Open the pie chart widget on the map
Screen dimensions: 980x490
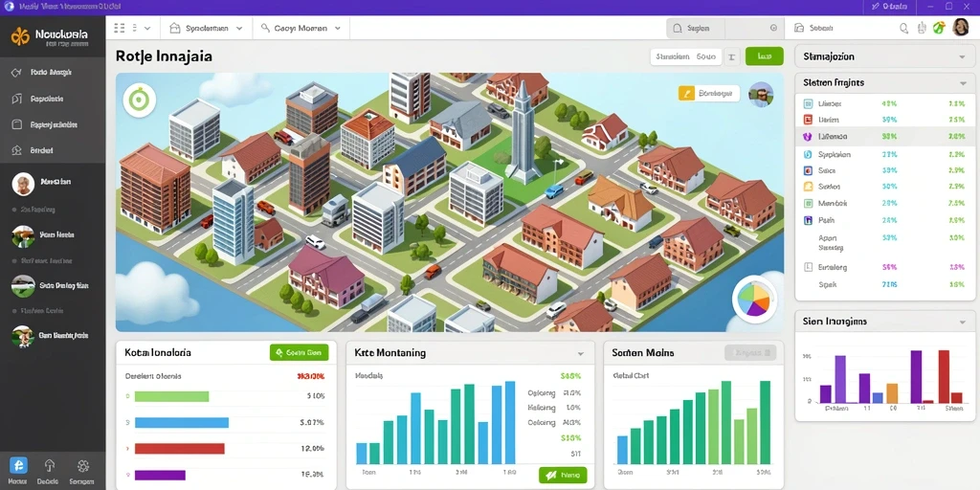point(752,300)
